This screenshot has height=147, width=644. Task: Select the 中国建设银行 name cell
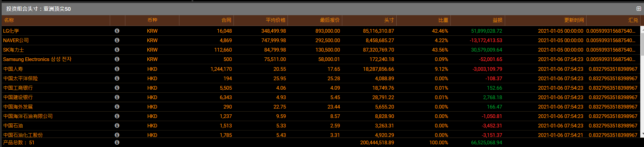tap(18, 97)
